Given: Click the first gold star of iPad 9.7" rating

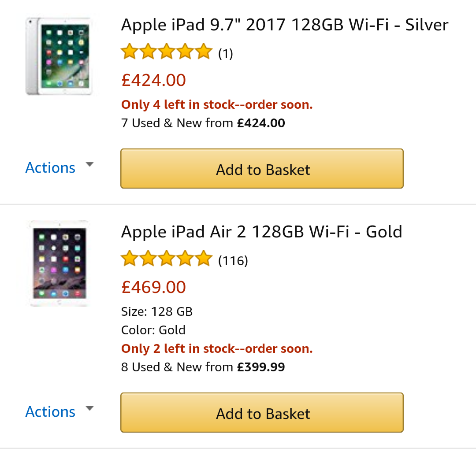Looking at the screenshot, I should (x=130, y=52).
